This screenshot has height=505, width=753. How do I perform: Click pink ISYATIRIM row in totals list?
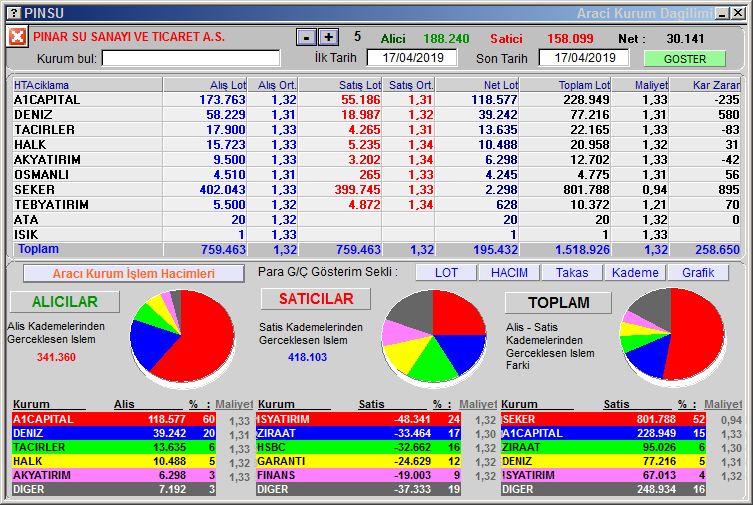pos(604,475)
